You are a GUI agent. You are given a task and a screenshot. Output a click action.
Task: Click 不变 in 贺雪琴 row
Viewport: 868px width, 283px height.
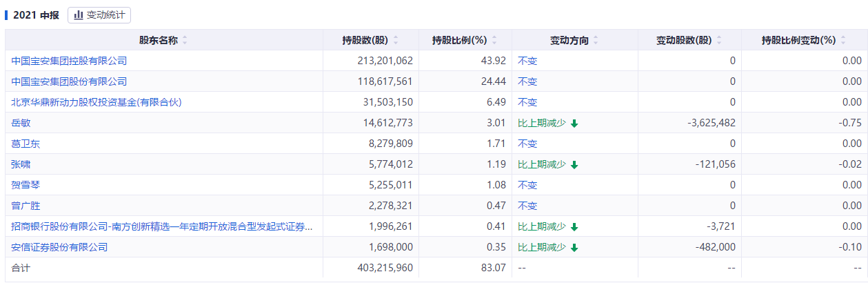tap(527, 185)
